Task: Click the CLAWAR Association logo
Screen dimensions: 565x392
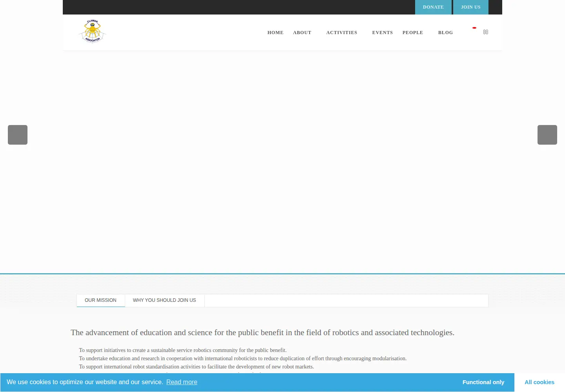Action: 93,31
